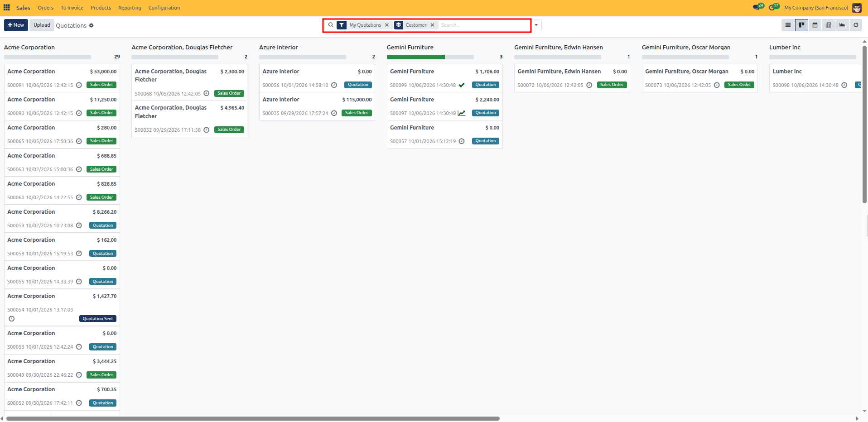868x422 pixels.
Task: Remove the My Quotations filter
Action: (387, 25)
